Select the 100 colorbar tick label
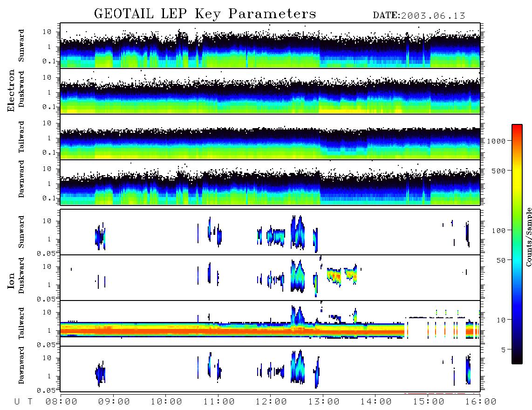532x410 pixels. [x=498, y=231]
